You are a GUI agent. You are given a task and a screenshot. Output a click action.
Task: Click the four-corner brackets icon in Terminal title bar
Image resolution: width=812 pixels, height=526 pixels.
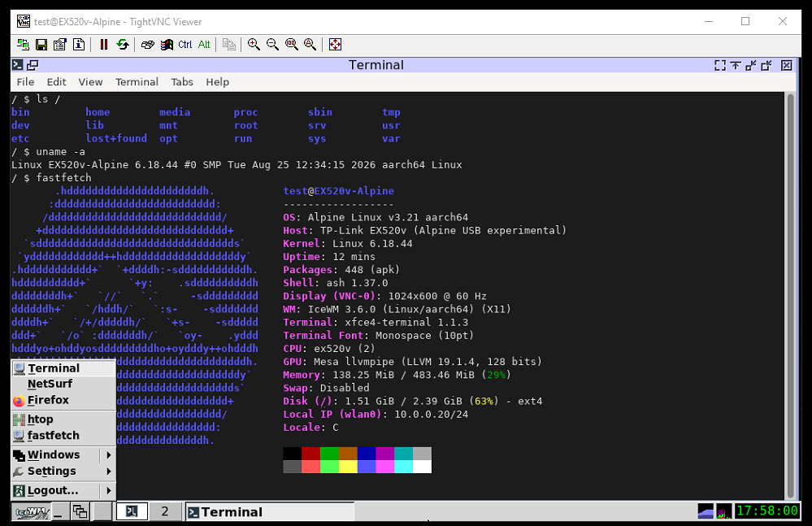pos(720,65)
